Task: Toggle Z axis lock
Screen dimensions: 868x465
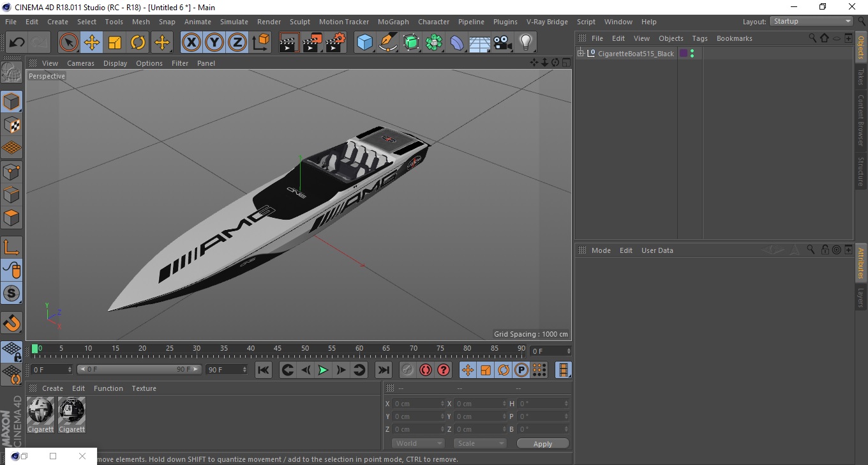Action: pos(237,43)
